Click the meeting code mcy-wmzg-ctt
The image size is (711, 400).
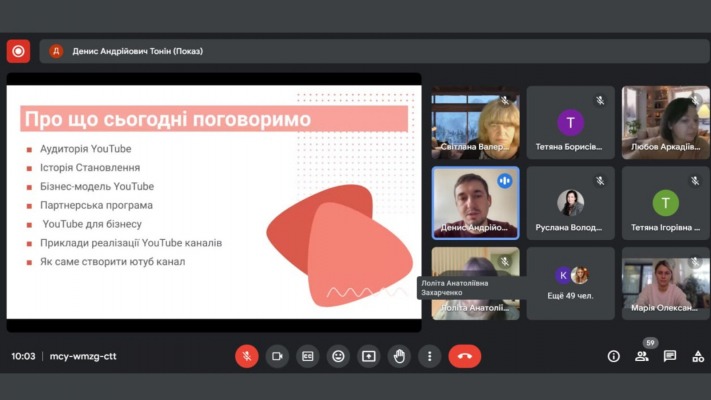pyautogui.click(x=83, y=356)
